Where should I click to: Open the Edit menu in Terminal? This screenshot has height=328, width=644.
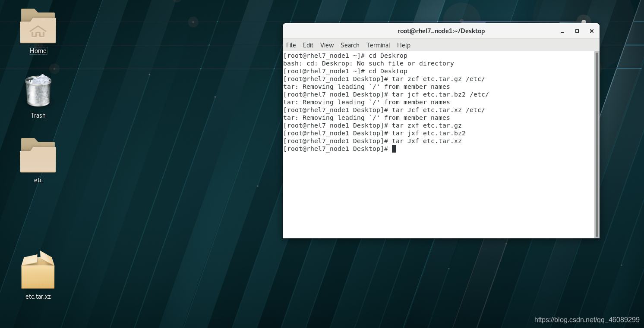[x=308, y=45]
